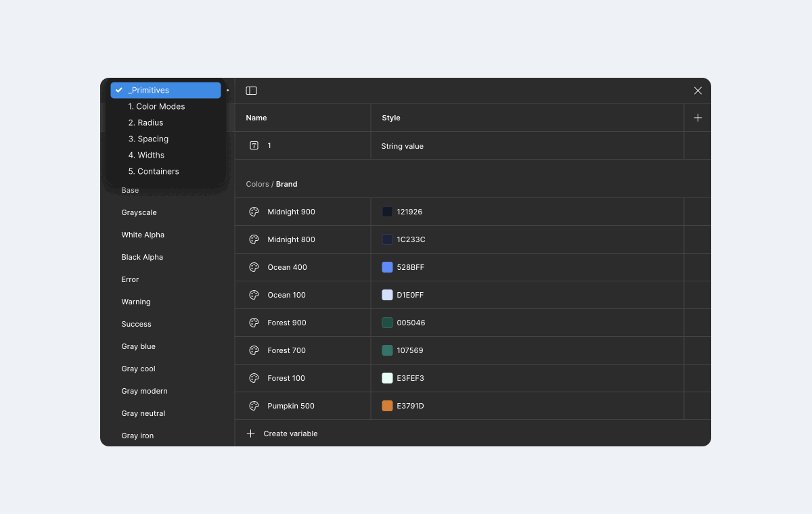Click variable name 1 in first row
This screenshot has height=514, width=812.
pyautogui.click(x=269, y=145)
